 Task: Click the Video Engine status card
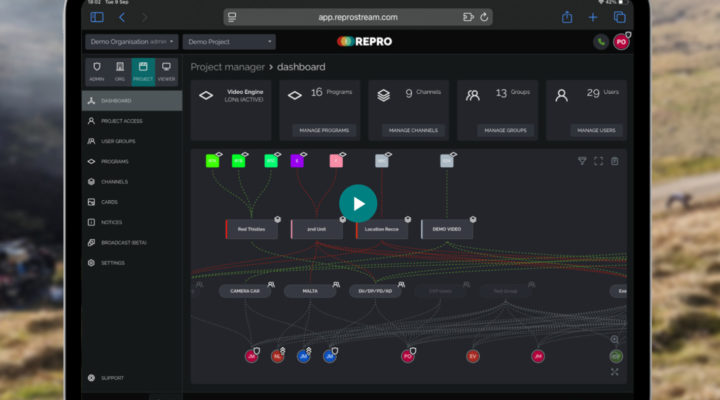[231, 110]
